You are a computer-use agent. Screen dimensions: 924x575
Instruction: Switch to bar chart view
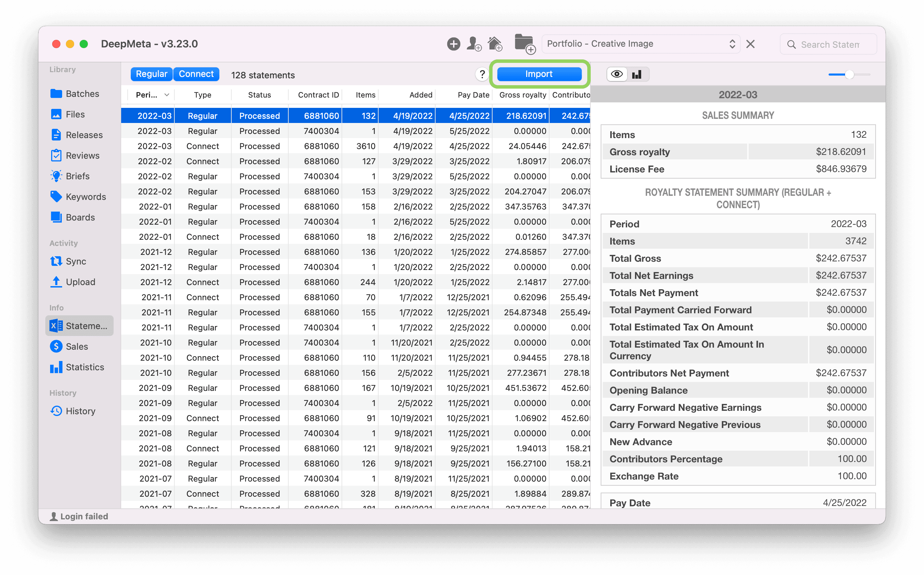point(637,74)
